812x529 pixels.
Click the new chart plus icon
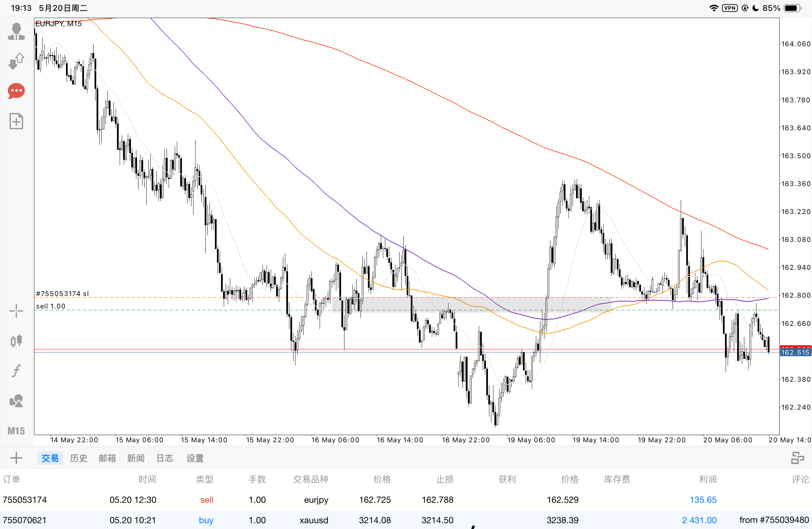[x=16, y=121]
